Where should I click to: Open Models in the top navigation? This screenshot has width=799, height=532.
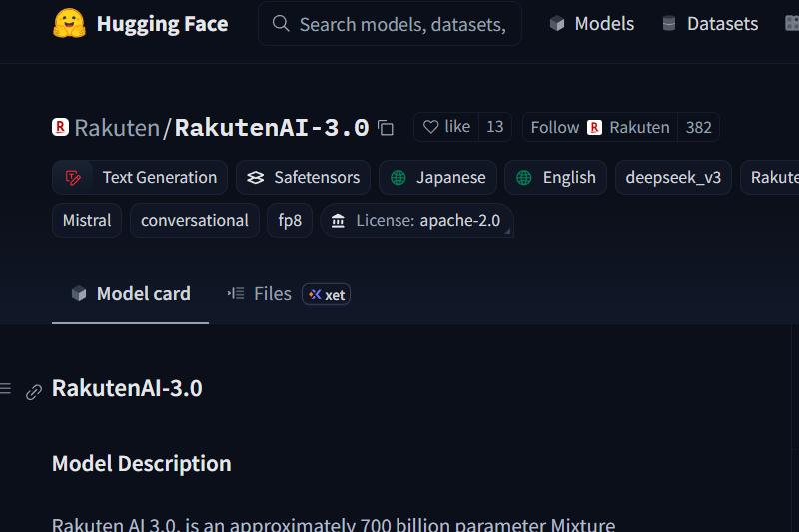click(591, 23)
